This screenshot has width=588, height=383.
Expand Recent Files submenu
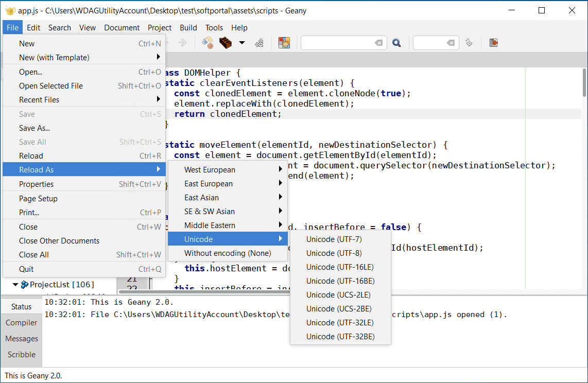[84, 100]
